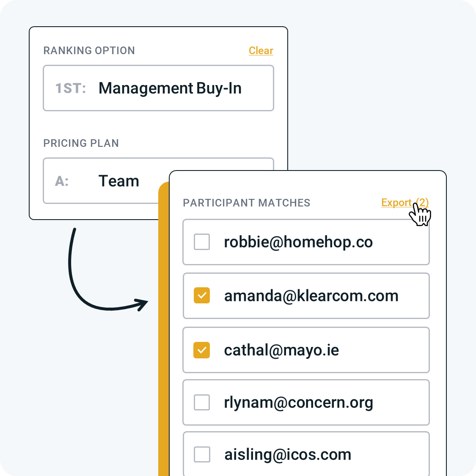Viewport: 476px width, 476px height.
Task: Tick the rlynam@concern.org checkbox
Action: [202, 402]
